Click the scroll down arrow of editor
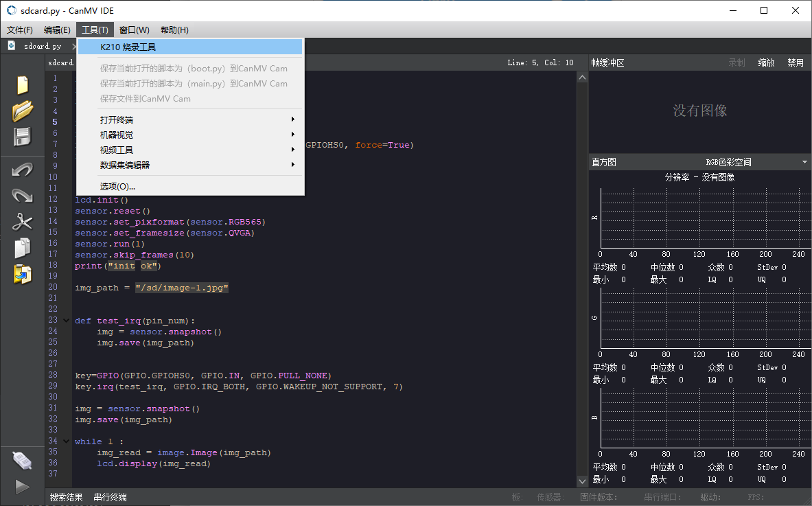The width and height of the screenshot is (812, 506). (582, 481)
